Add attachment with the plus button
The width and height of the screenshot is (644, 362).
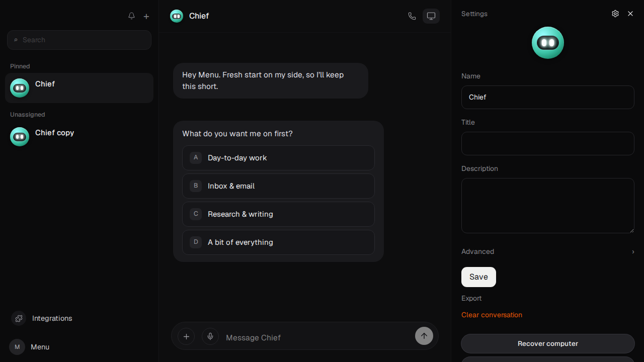click(186, 336)
